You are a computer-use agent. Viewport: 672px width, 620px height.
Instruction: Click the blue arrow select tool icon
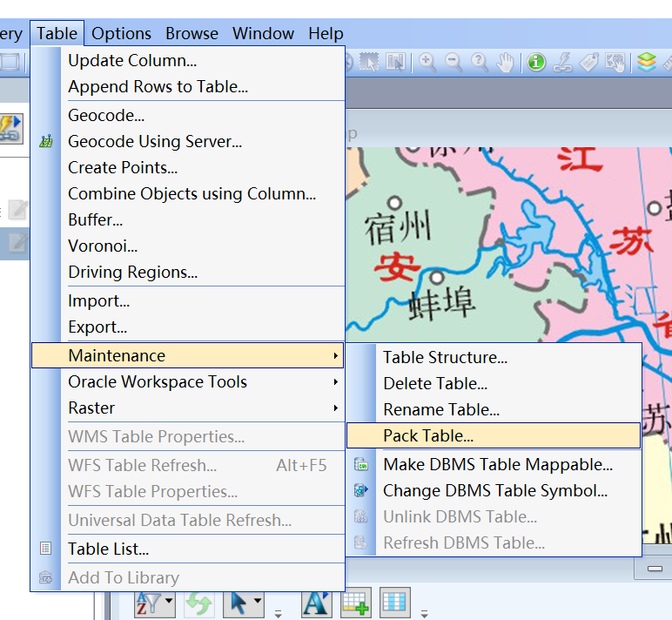click(x=238, y=603)
